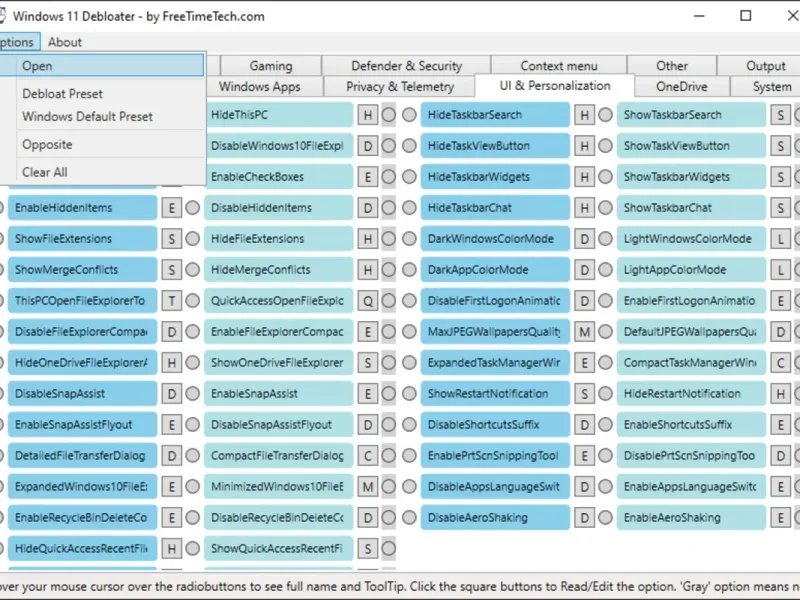
Task: Select the gray radio right of DisableSnapAssistFlyout's D button
Action: (389, 424)
